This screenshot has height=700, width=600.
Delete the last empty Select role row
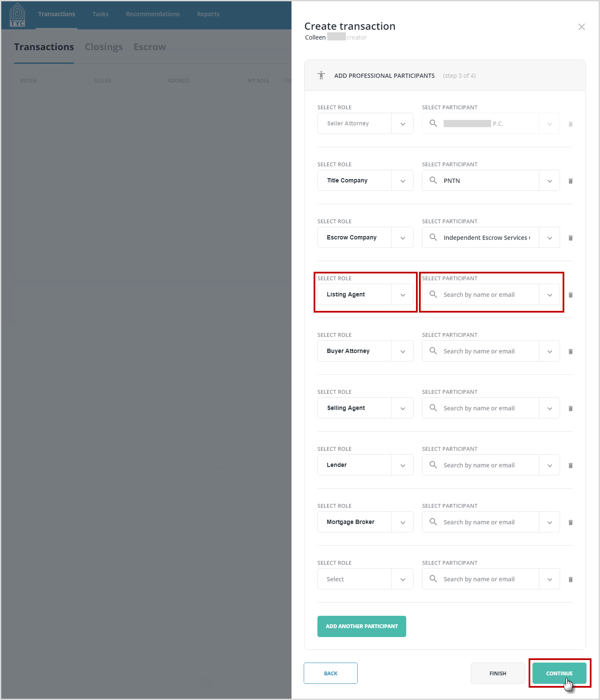[571, 579]
